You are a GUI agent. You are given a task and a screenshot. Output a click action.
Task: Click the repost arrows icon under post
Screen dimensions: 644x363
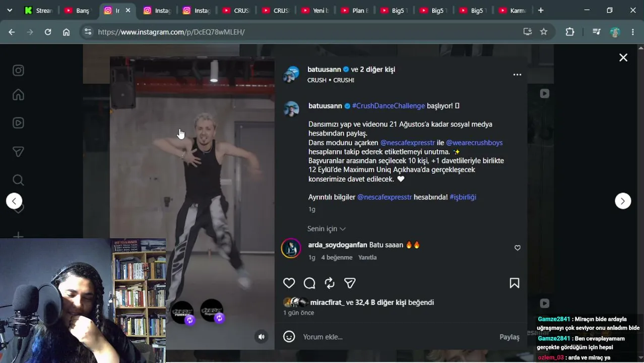click(x=330, y=283)
